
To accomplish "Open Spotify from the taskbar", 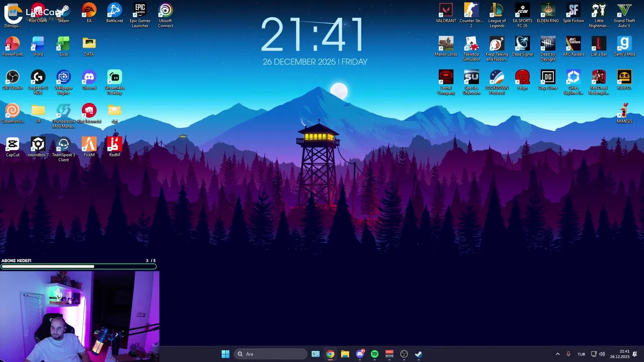I will (x=374, y=354).
